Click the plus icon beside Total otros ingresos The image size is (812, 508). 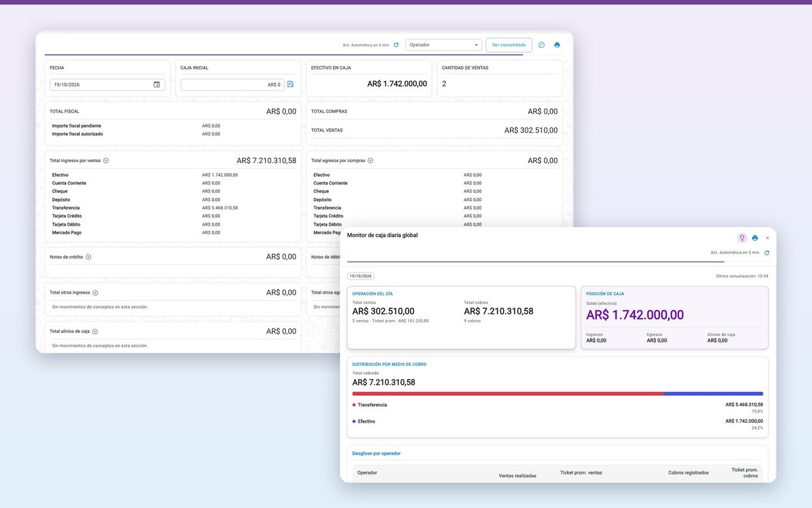pyautogui.click(x=95, y=293)
